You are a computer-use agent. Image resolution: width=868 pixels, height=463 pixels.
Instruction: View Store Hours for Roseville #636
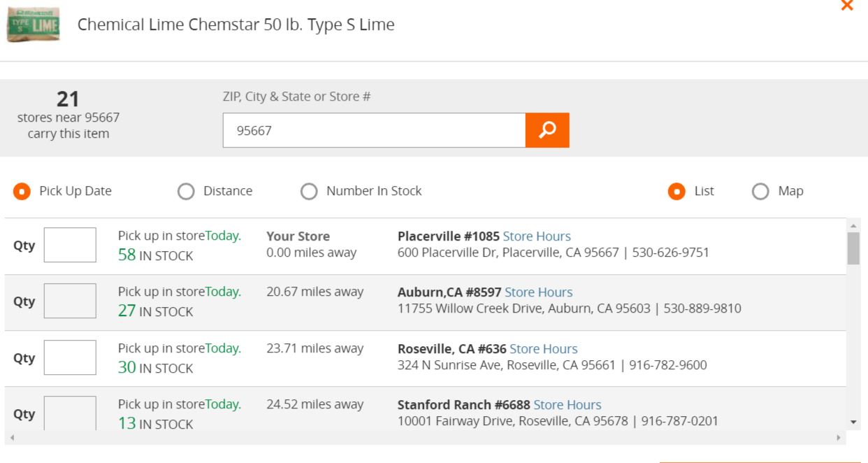(x=543, y=348)
